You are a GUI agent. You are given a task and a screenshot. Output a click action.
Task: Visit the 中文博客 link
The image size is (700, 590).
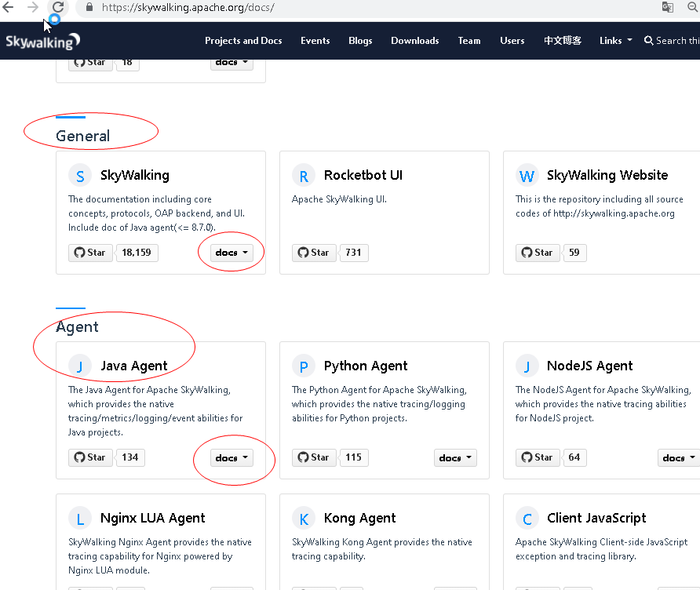pyautogui.click(x=562, y=40)
